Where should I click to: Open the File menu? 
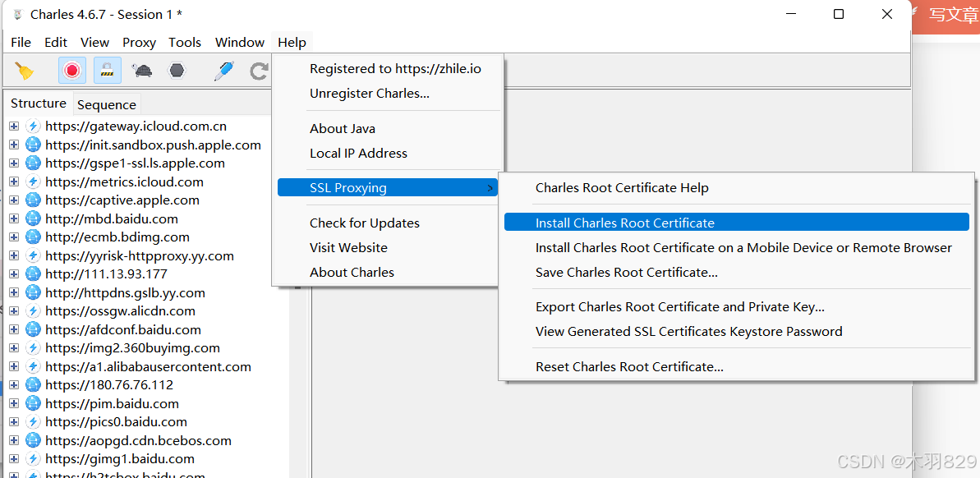(21, 43)
